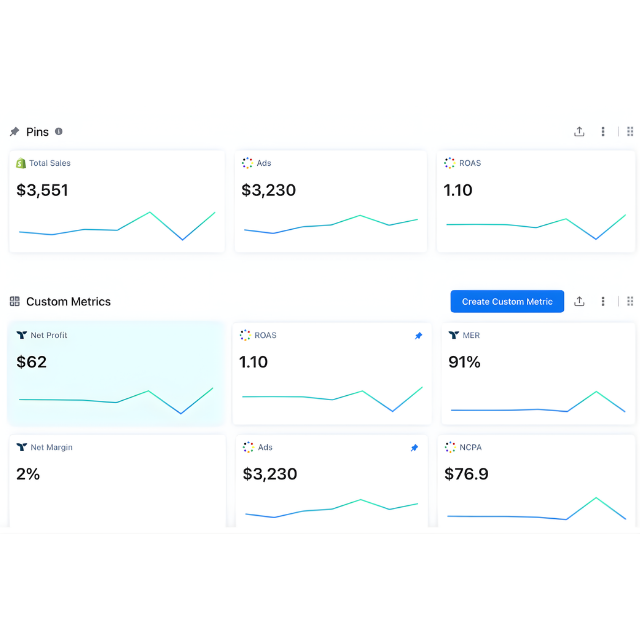Click the Total Sales card label
The image size is (640, 640).
coord(50,163)
